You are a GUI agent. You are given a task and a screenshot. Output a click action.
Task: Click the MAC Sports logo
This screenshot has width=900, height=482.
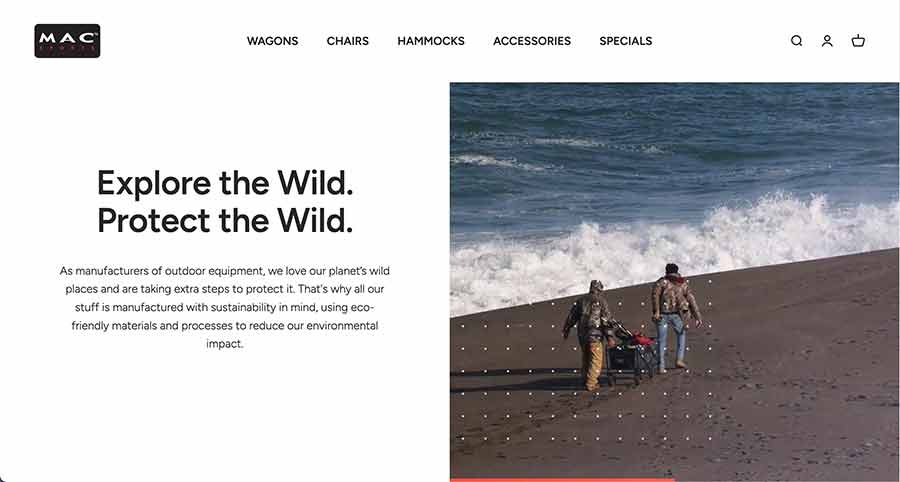coord(67,41)
